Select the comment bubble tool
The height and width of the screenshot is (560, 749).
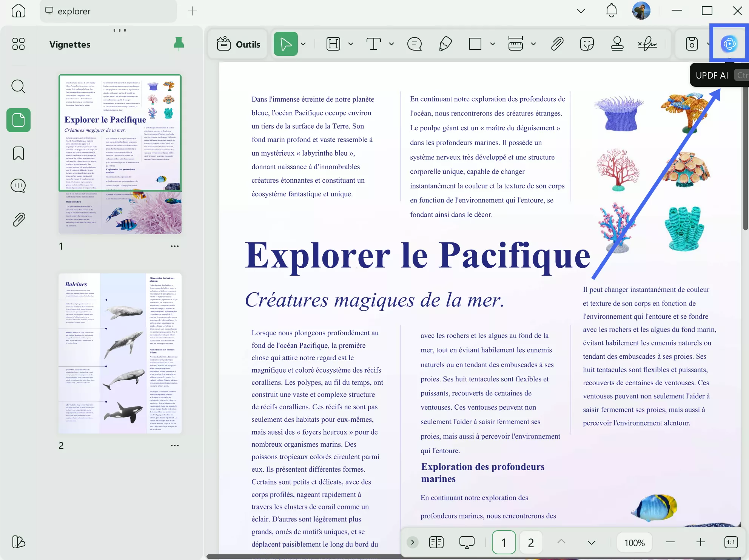[x=414, y=44]
